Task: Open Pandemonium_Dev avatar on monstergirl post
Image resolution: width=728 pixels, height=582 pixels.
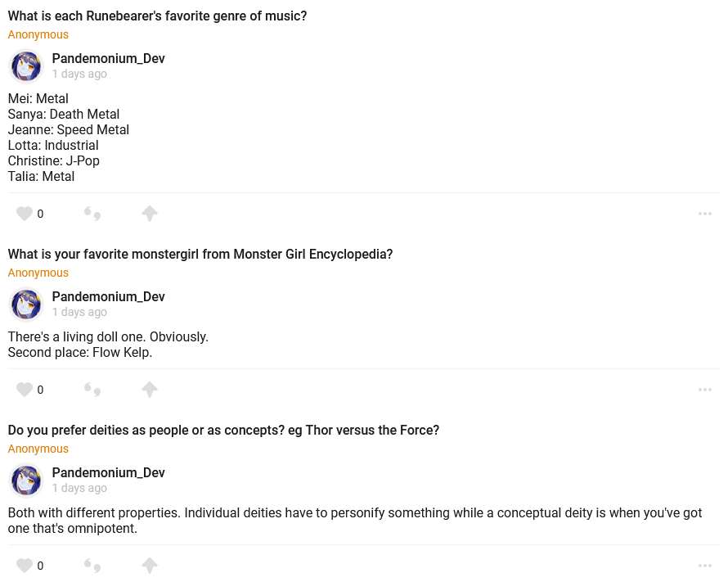Action: (x=26, y=305)
